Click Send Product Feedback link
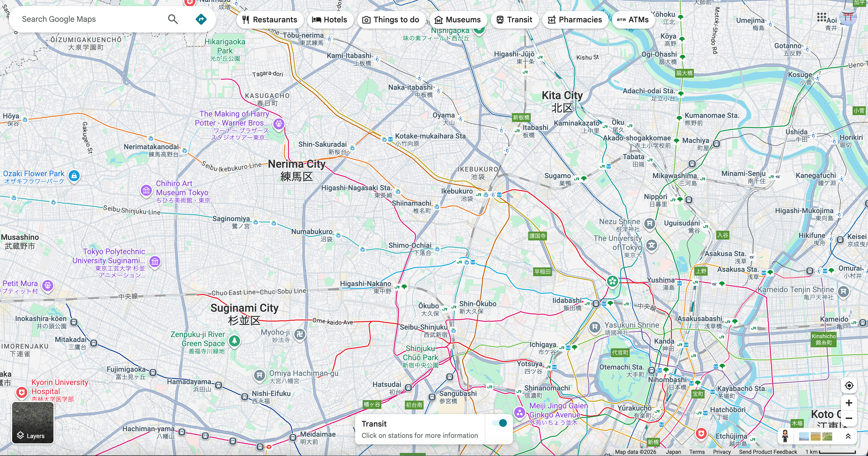The width and height of the screenshot is (868, 456). [x=768, y=452]
